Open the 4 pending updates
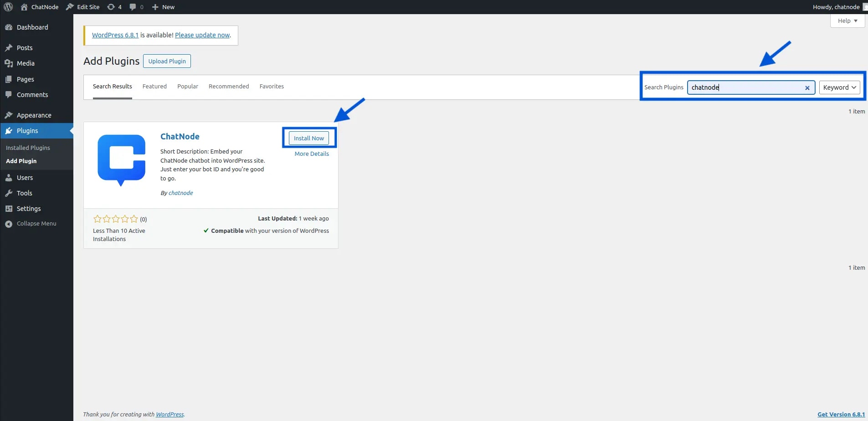Screen dimensions: 868x421 coord(114,7)
